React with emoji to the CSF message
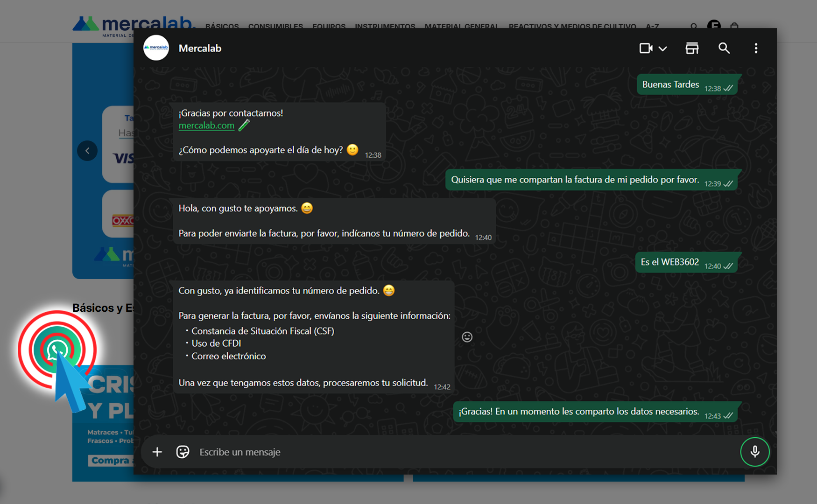This screenshot has height=504, width=817. pos(467,337)
